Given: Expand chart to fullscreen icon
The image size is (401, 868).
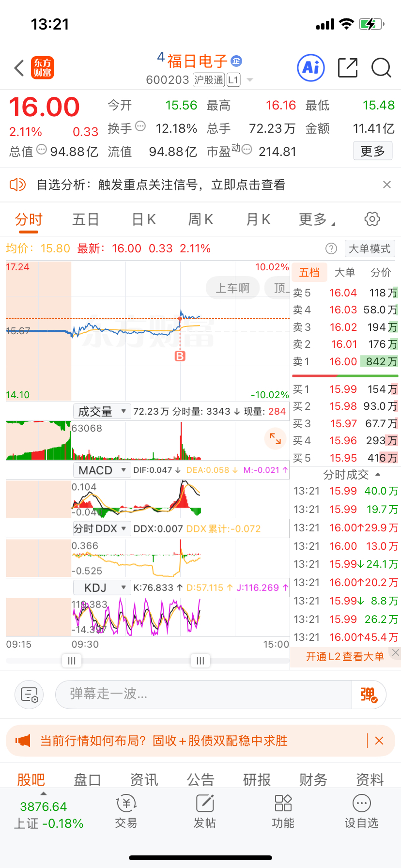Looking at the screenshot, I should click(x=275, y=438).
